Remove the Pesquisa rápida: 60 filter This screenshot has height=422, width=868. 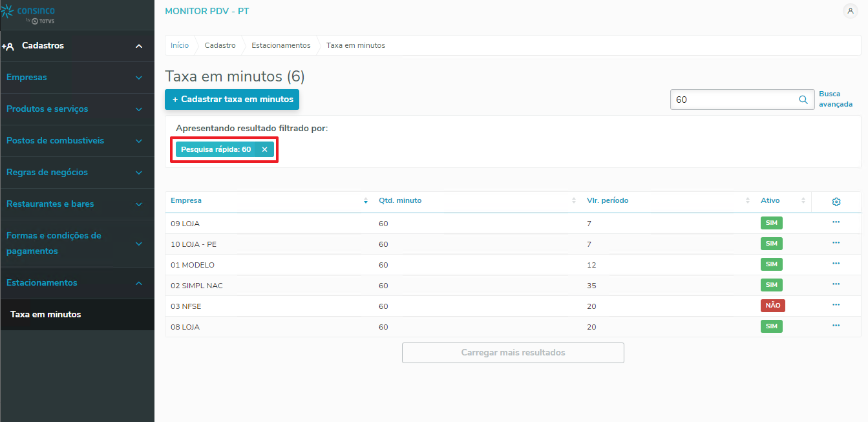point(264,149)
